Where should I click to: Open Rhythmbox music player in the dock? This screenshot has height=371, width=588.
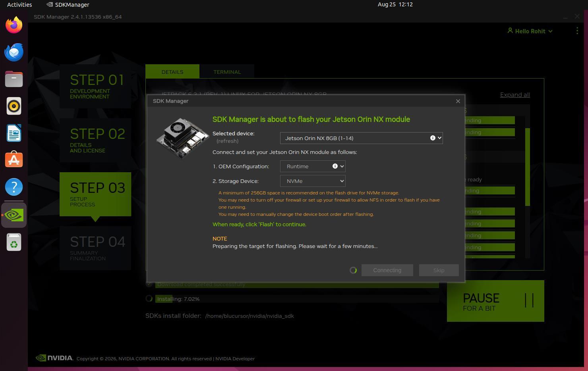pos(14,106)
